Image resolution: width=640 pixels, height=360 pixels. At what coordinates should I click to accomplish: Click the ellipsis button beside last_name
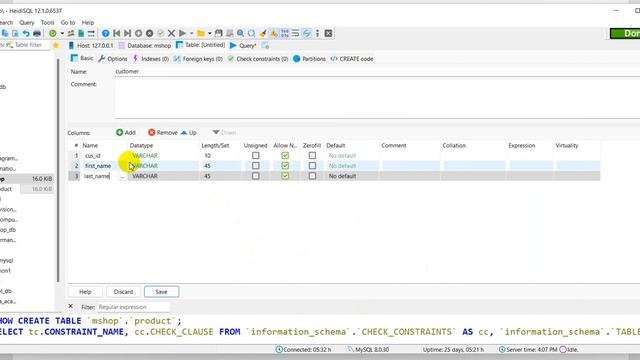coord(122,176)
